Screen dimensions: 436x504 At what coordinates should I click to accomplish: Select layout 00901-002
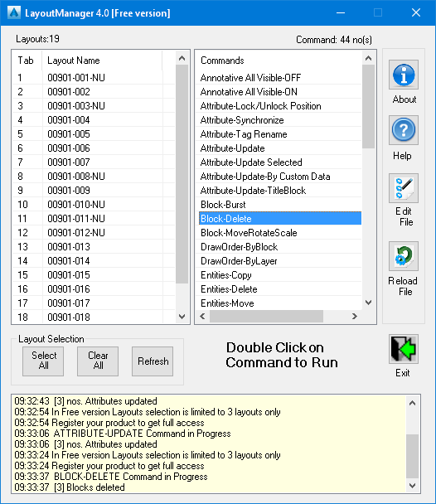tap(94, 92)
